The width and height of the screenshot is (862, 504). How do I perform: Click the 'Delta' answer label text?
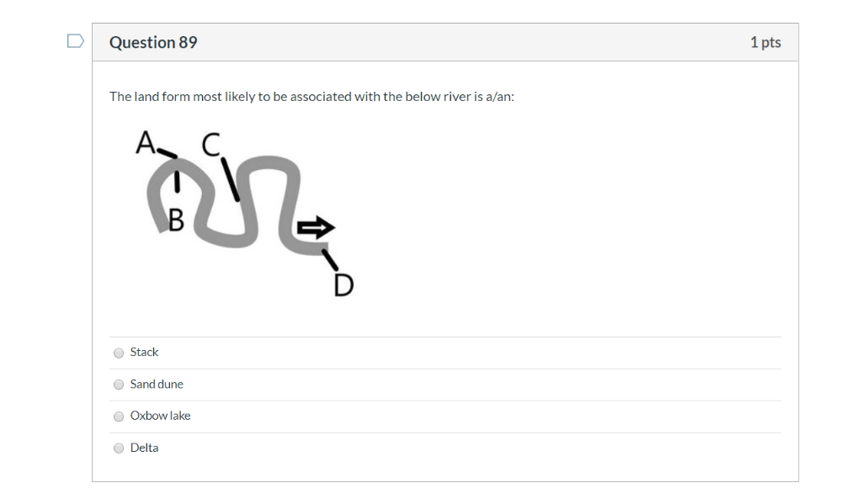pos(144,448)
